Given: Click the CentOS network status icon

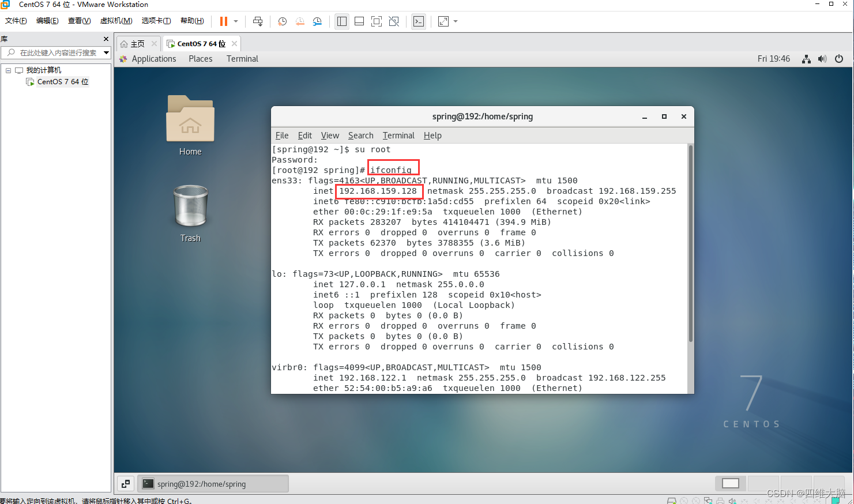Looking at the screenshot, I should click(x=806, y=59).
